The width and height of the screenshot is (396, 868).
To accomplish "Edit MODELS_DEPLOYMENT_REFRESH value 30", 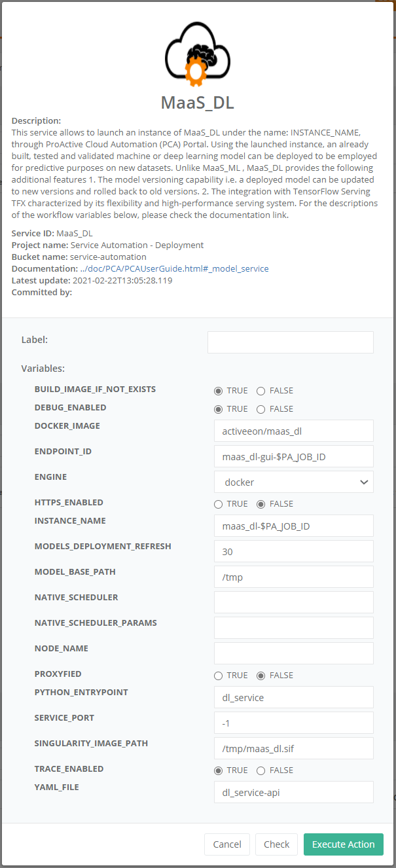I will click(x=294, y=551).
